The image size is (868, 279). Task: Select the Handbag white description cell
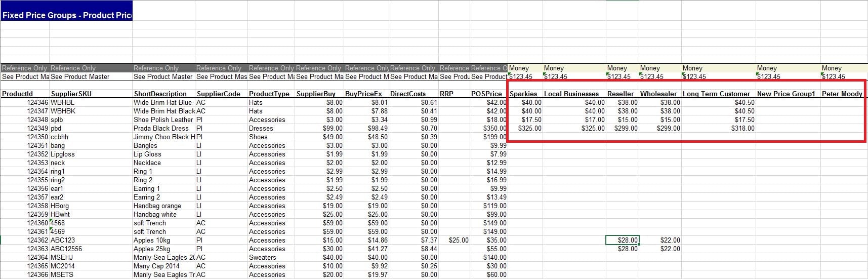pyautogui.click(x=163, y=214)
